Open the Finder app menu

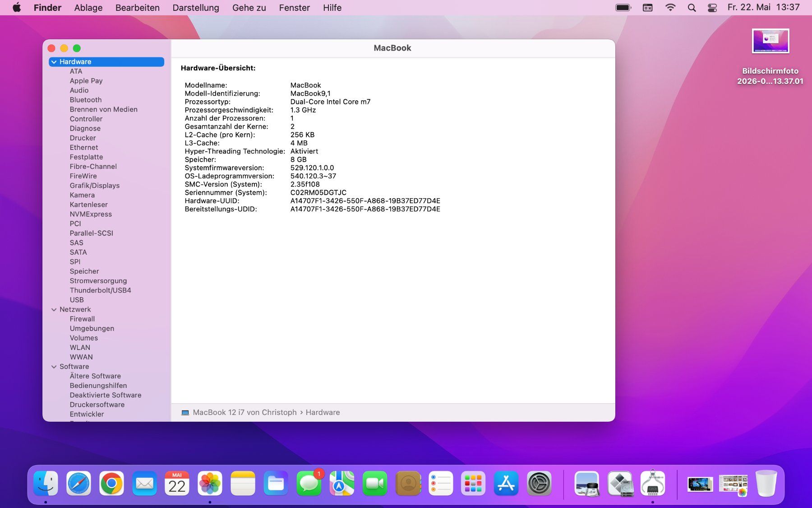click(x=47, y=8)
